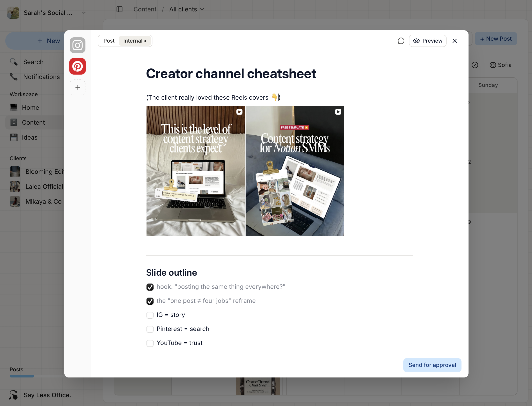Click the Notifications phone icon
This screenshot has width=532, height=406.
14,77
